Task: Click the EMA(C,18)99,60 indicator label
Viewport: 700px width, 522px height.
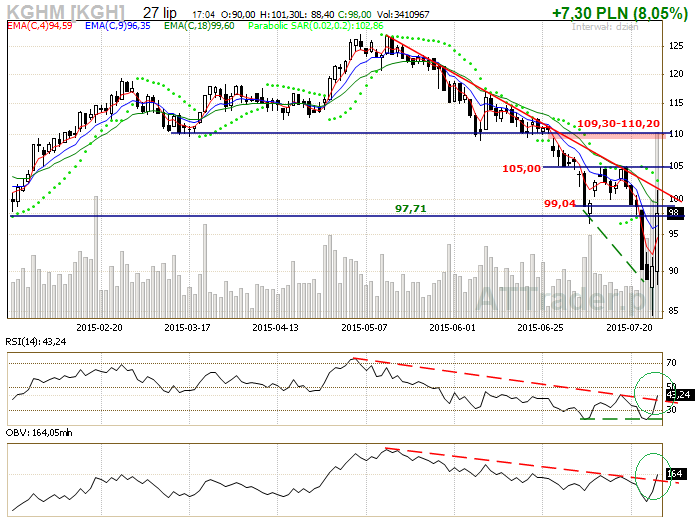Action: pos(199,26)
